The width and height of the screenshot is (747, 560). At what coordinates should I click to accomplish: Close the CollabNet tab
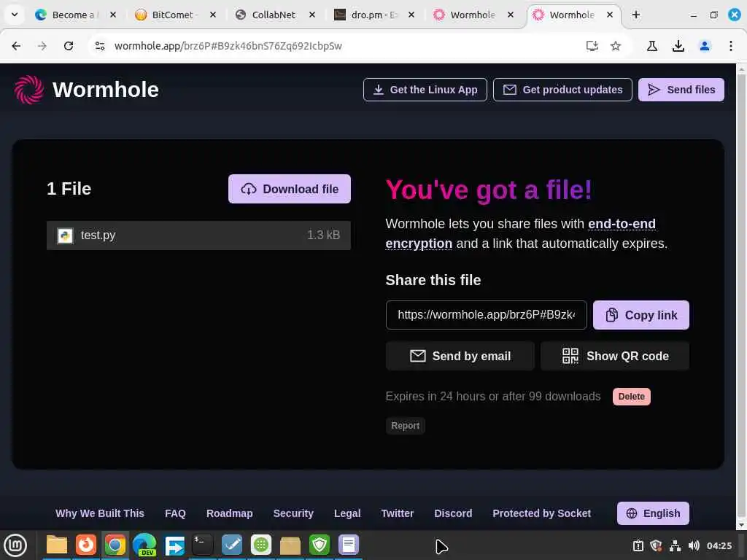tap(312, 15)
